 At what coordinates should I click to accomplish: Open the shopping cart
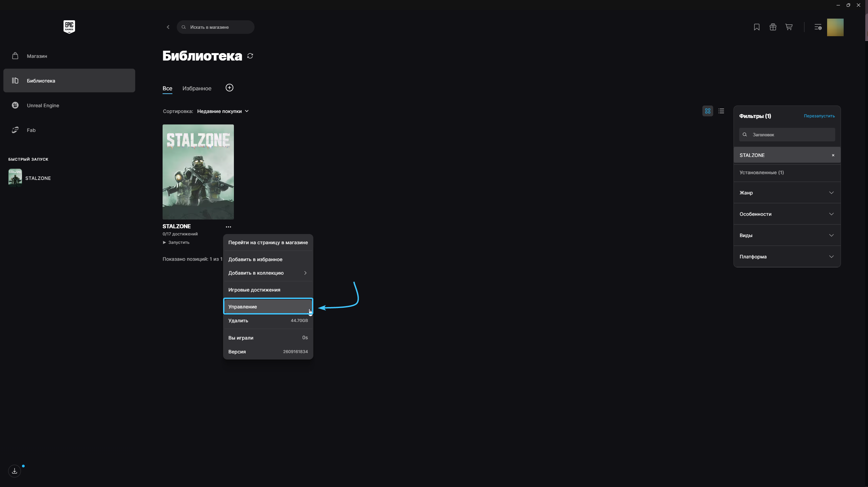pos(789,27)
